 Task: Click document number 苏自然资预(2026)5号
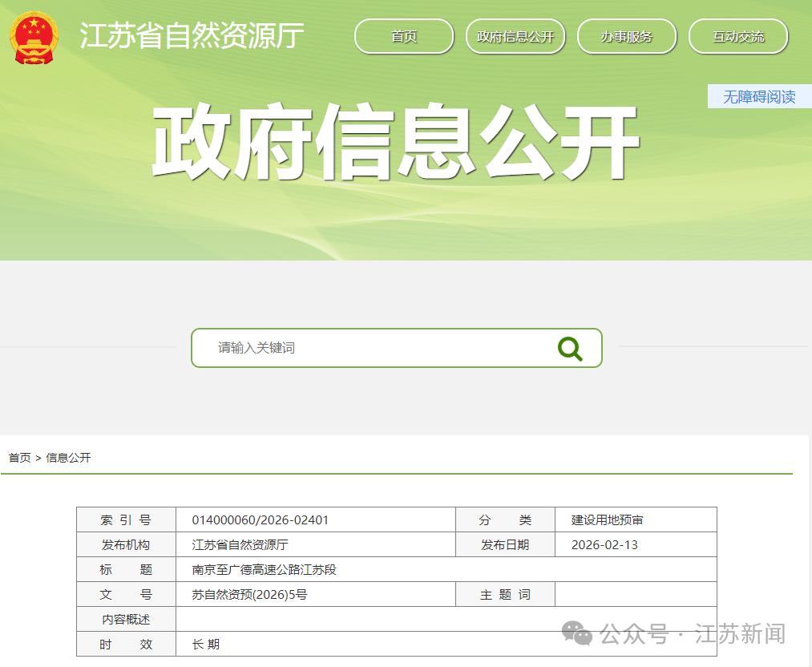(249, 595)
